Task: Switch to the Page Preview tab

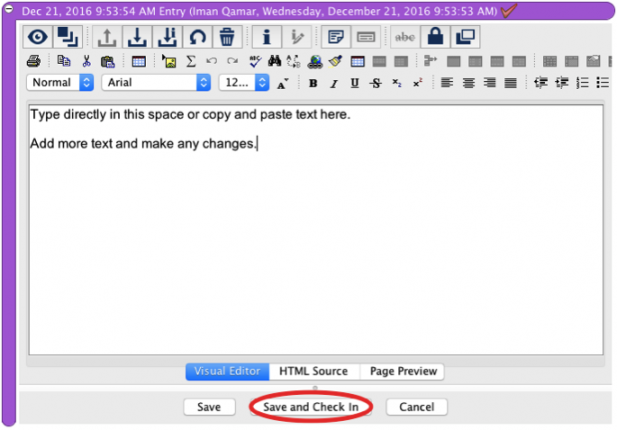Action: tap(403, 371)
